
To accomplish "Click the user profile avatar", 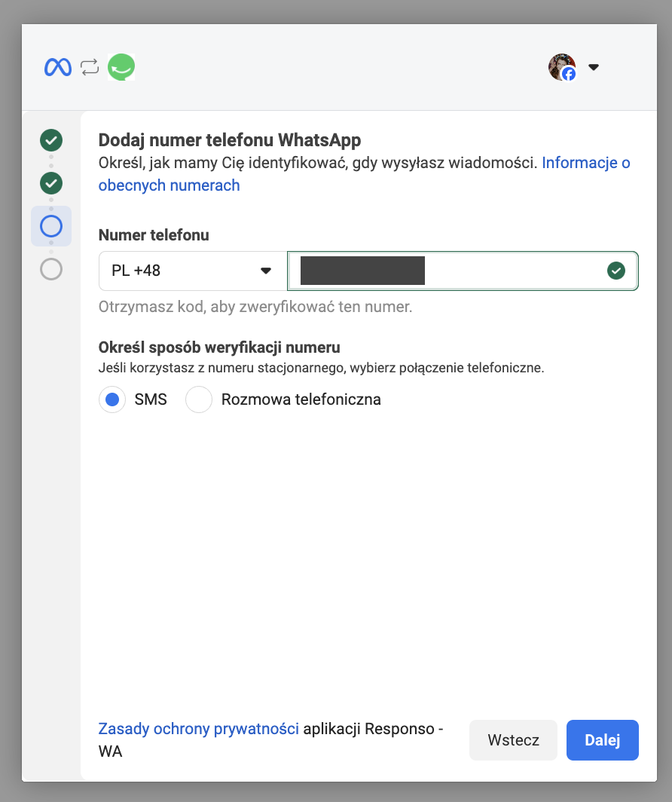I will click(x=561, y=66).
